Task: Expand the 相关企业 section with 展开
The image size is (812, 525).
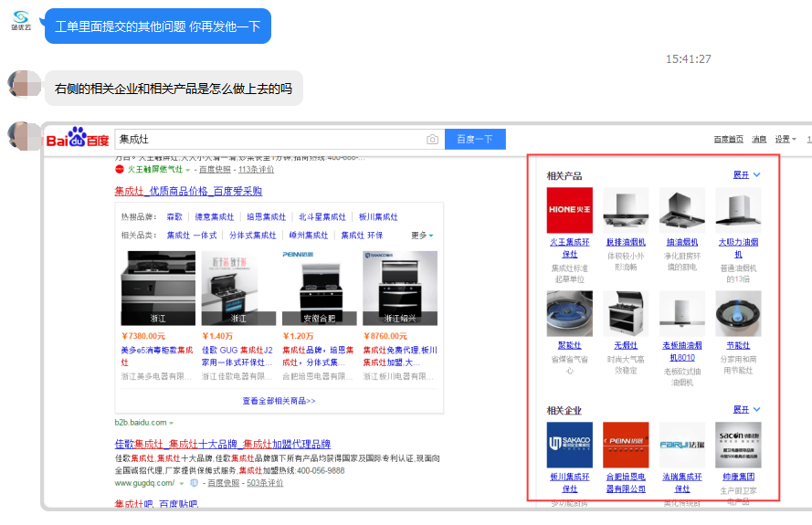Action: click(x=746, y=410)
